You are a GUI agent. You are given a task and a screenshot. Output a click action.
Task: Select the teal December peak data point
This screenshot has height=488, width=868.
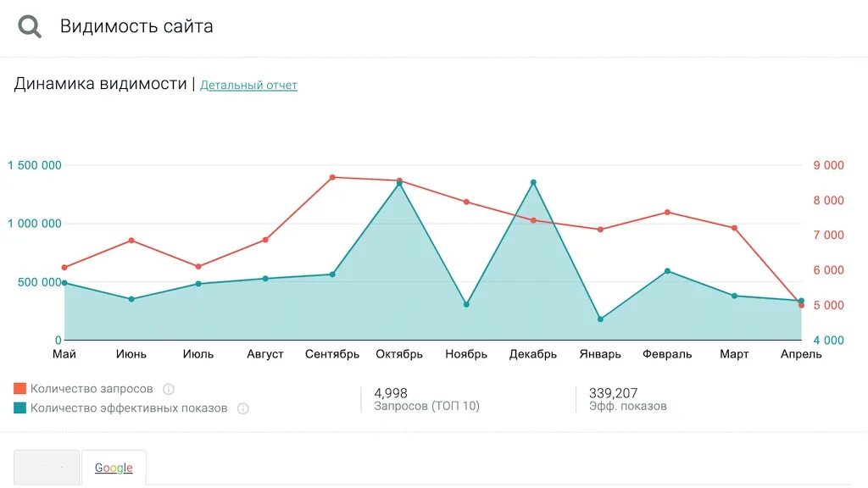pyautogui.click(x=534, y=182)
